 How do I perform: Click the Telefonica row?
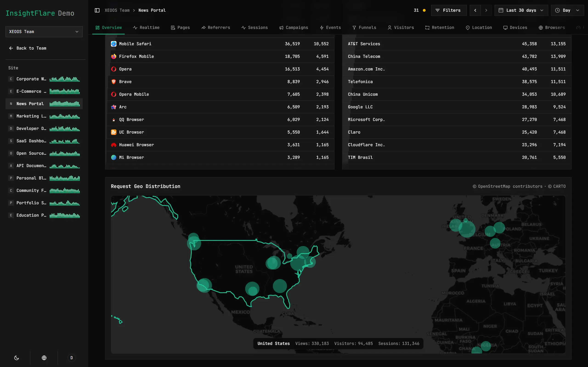(x=457, y=81)
